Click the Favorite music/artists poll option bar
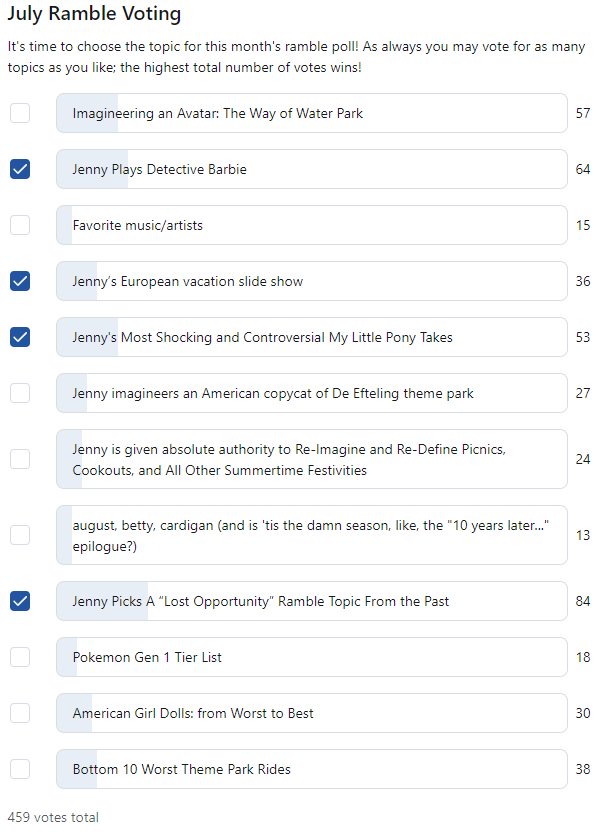 (x=311, y=225)
